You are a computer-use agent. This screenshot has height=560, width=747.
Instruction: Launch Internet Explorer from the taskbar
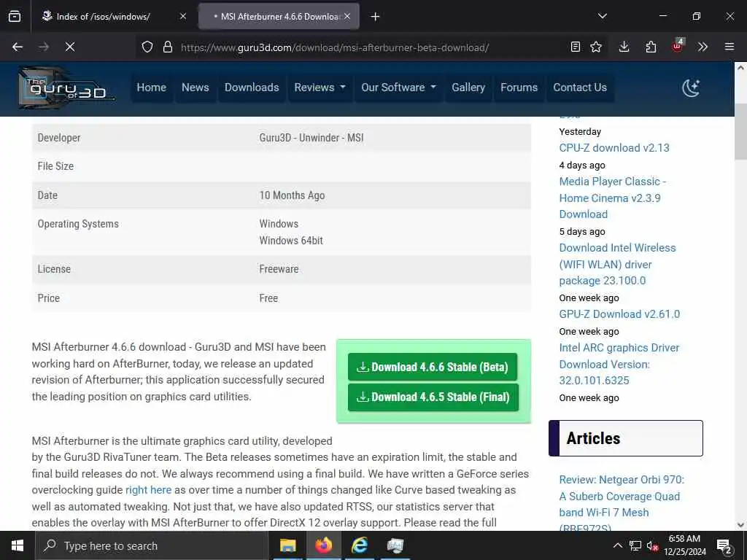point(359,545)
